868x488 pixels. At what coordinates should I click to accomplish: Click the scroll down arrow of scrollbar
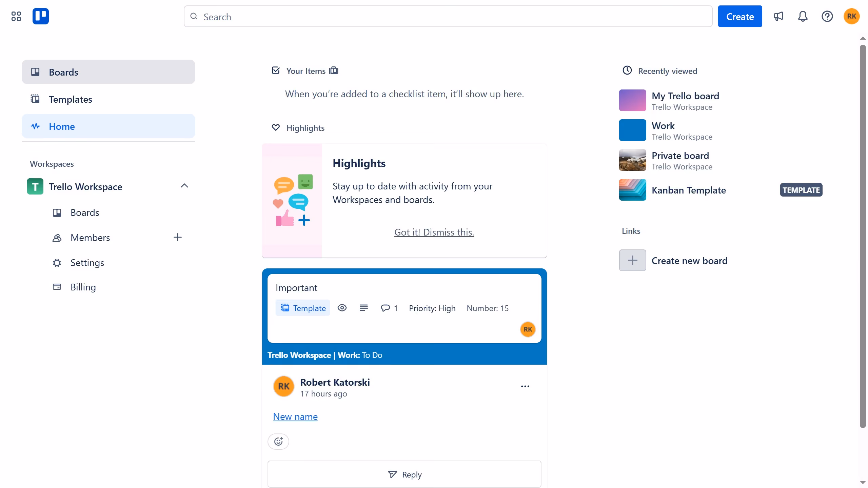863,482
